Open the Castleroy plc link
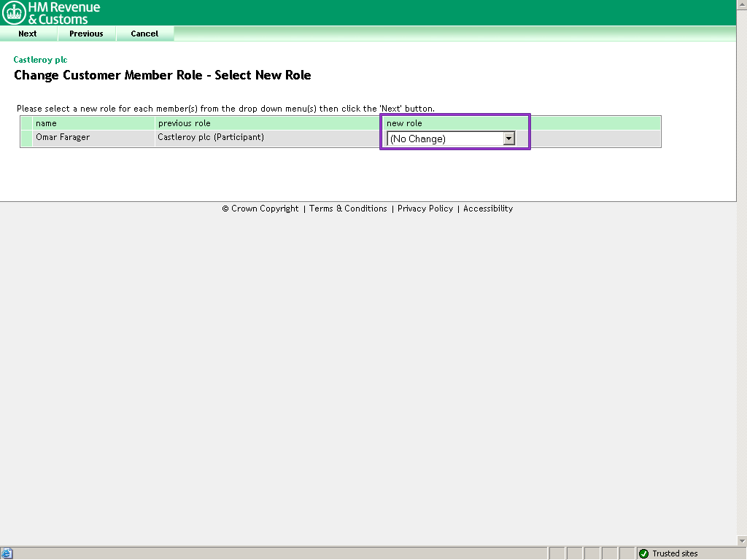The width and height of the screenshot is (747, 560). (x=40, y=59)
